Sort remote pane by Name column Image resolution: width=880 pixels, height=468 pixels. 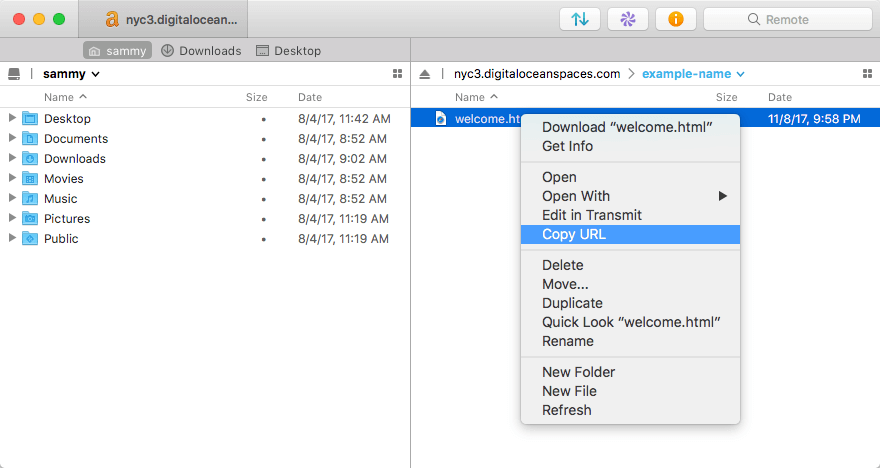[476, 97]
